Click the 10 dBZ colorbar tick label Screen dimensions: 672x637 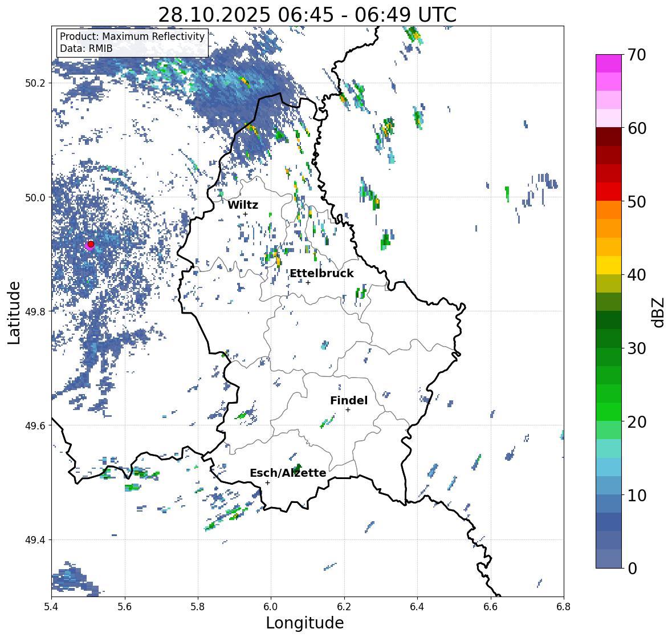pyautogui.click(x=637, y=495)
